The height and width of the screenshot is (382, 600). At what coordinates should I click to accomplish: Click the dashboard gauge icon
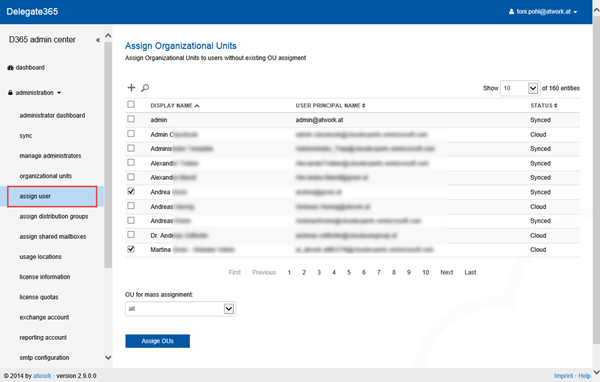[10, 68]
